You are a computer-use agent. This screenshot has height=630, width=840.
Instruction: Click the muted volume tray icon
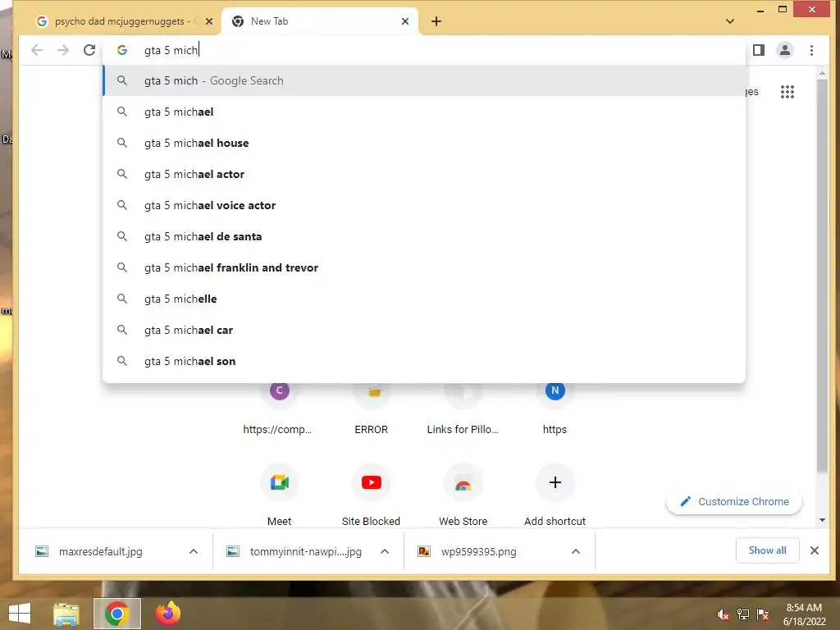click(724, 614)
